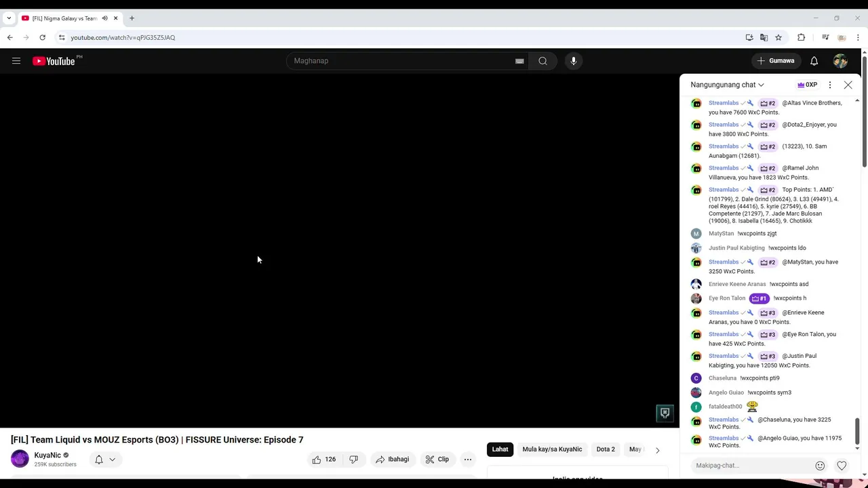This screenshot has width=868, height=488.
Task: Like the video with 126 likes
Action: pos(324,460)
